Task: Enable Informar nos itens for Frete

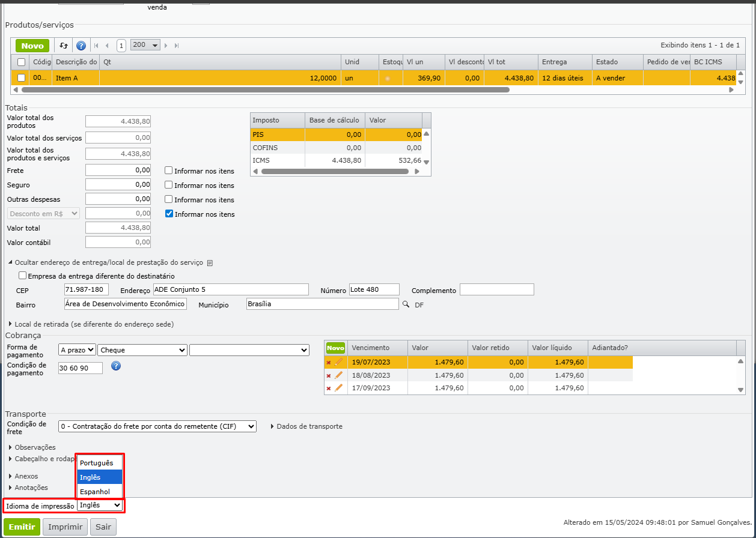Action: [169, 171]
